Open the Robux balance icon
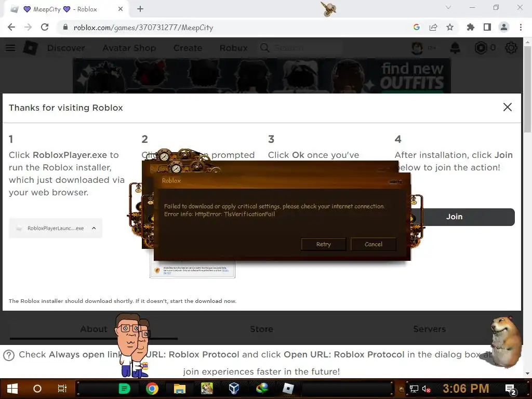Screen dimensions: 532x399 pyautogui.click(x=481, y=48)
